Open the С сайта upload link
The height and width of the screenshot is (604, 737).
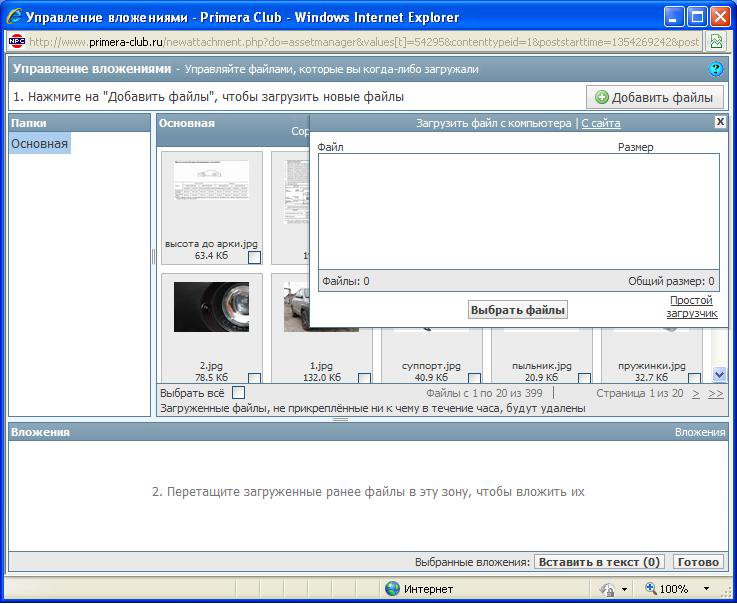point(601,123)
